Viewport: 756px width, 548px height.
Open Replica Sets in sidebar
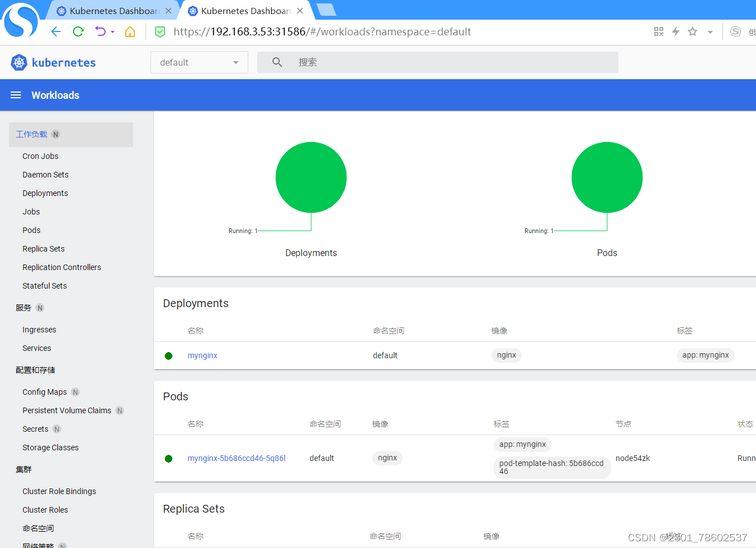point(43,249)
